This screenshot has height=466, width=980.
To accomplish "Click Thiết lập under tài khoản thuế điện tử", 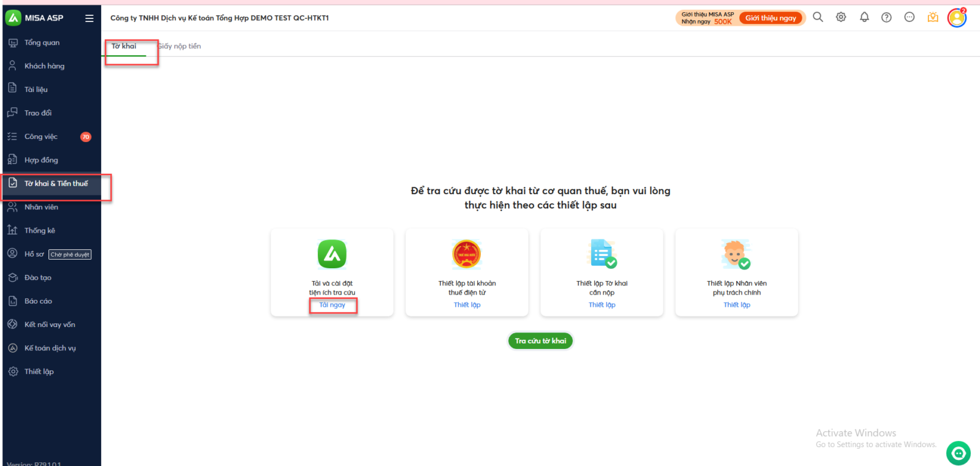I will coord(467,305).
